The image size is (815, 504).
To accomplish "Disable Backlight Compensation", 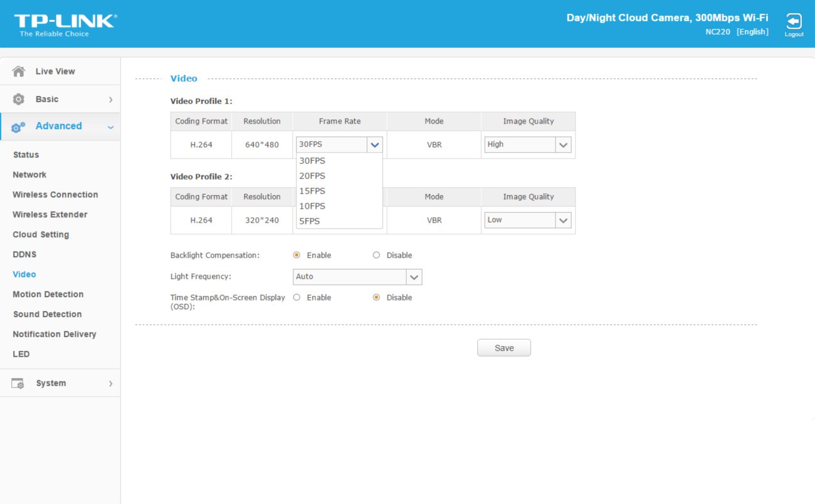I will pos(376,255).
